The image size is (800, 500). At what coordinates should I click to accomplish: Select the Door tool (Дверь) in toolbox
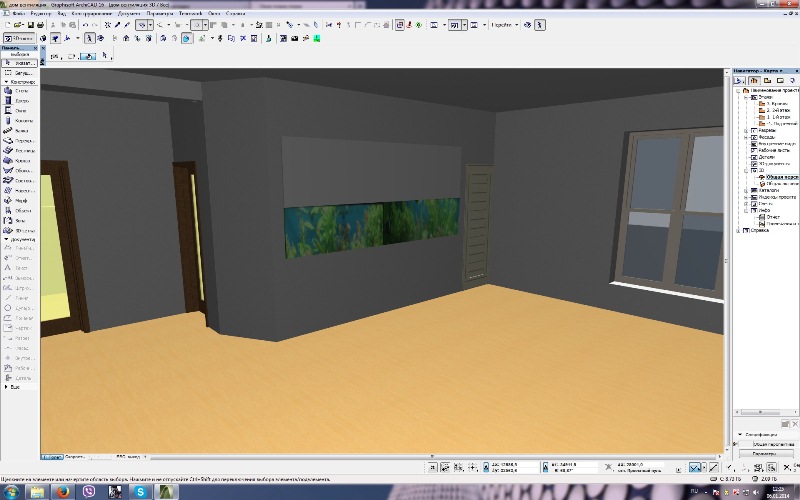click(20, 101)
